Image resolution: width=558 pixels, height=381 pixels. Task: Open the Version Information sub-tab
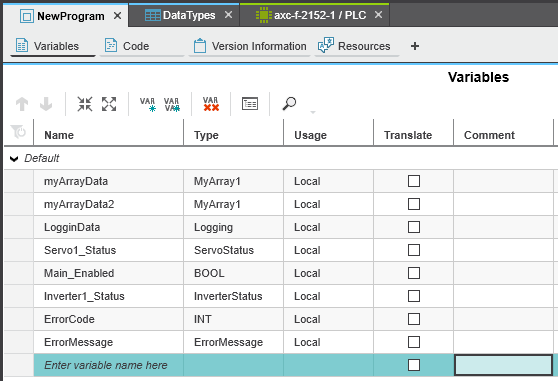click(x=250, y=46)
